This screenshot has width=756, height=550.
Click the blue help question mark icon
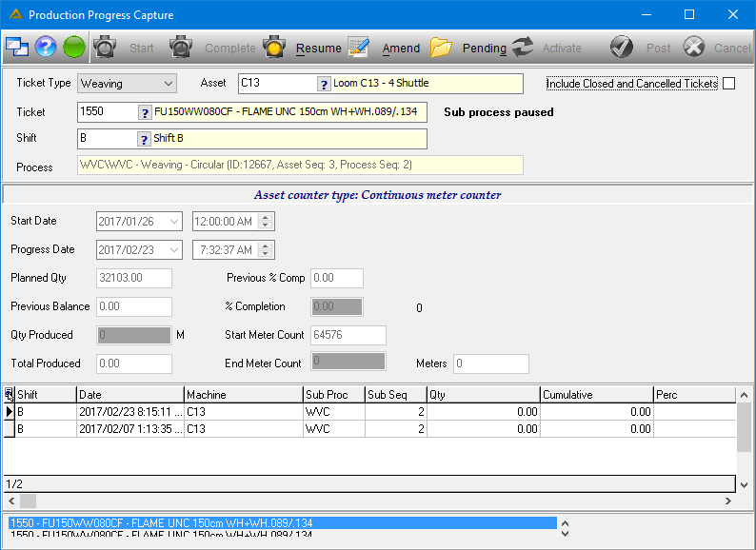tap(46, 48)
